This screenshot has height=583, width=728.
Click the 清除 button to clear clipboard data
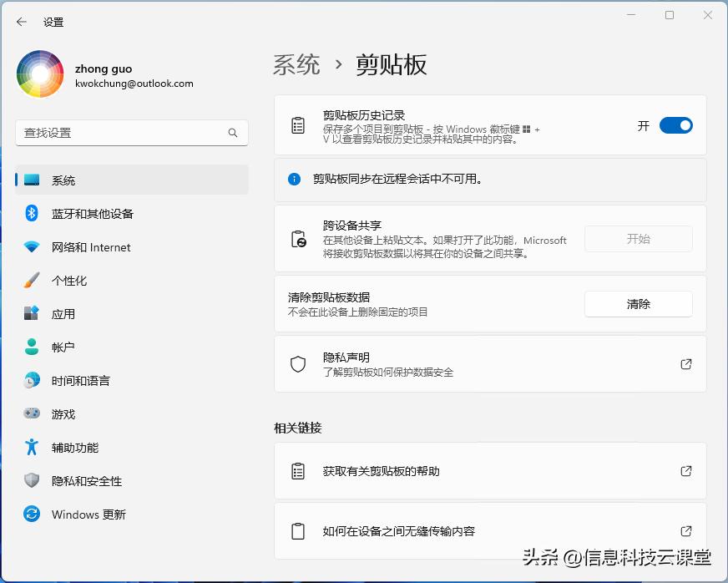pyautogui.click(x=638, y=304)
